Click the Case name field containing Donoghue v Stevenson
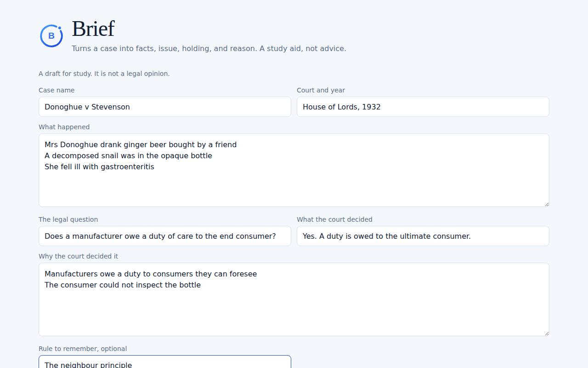The width and height of the screenshot is (588, 368). [x=165, y=107]
